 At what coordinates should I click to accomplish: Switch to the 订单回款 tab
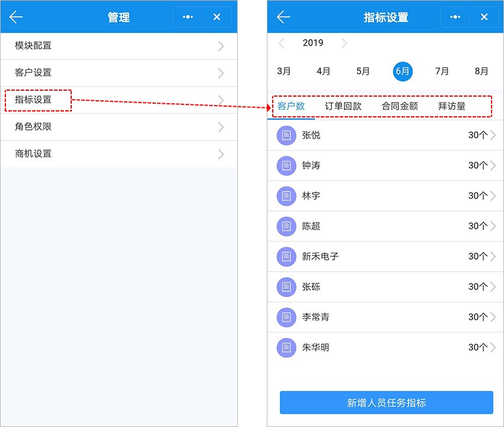343,107
